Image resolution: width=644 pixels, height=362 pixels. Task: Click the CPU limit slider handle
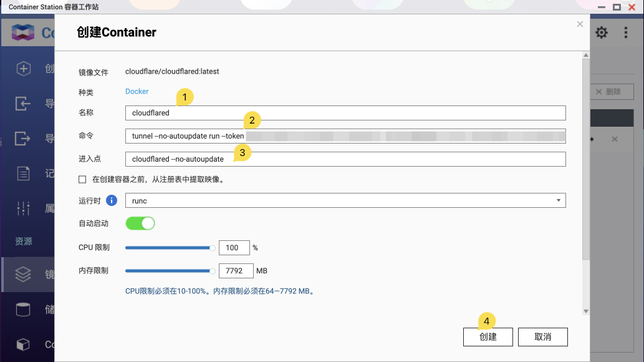tap(213, 248)
